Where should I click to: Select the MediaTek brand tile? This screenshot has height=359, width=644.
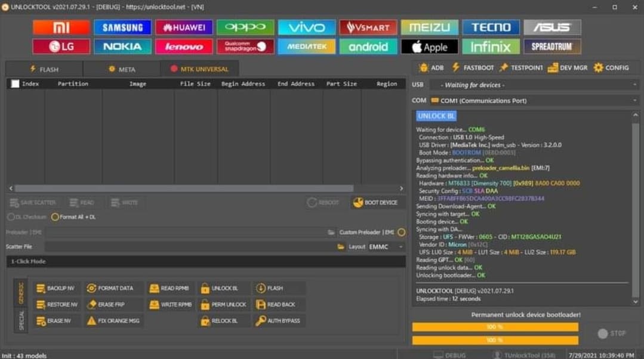(x=307, y=47)
